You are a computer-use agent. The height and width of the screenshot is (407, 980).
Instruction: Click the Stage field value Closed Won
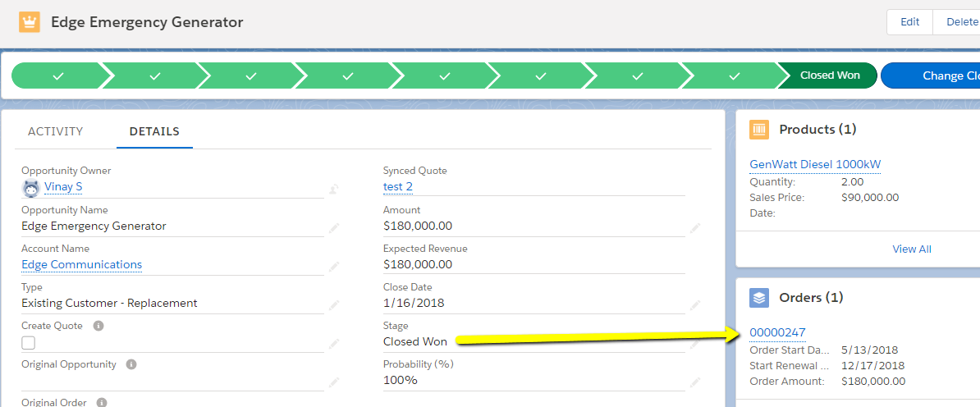415,342
